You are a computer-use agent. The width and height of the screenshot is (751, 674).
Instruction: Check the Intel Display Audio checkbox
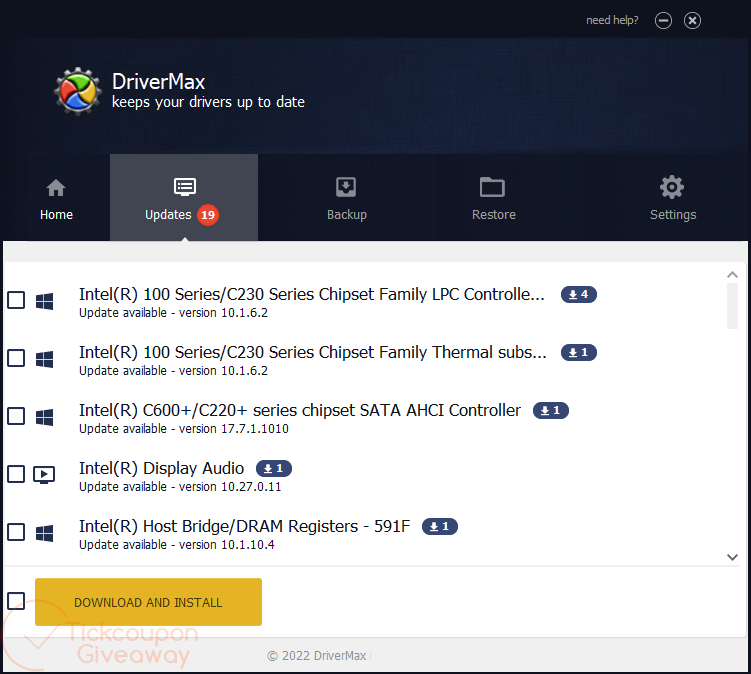[x=16, y=474]
